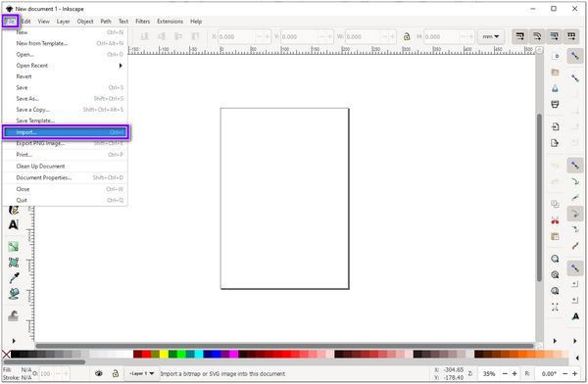Toggle the width/height lock icon
This screenshot has width=588, height=384.
(x=407, y=37)
